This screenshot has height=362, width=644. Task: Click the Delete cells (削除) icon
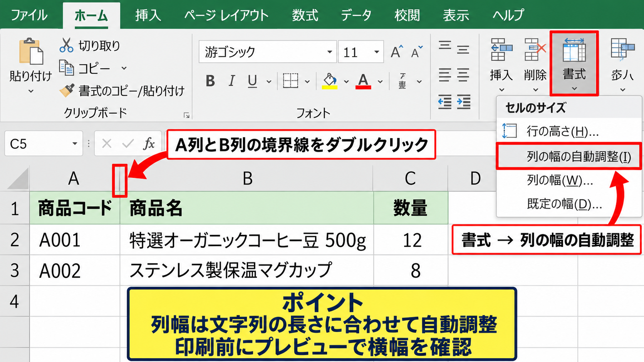tap(535, 50)
